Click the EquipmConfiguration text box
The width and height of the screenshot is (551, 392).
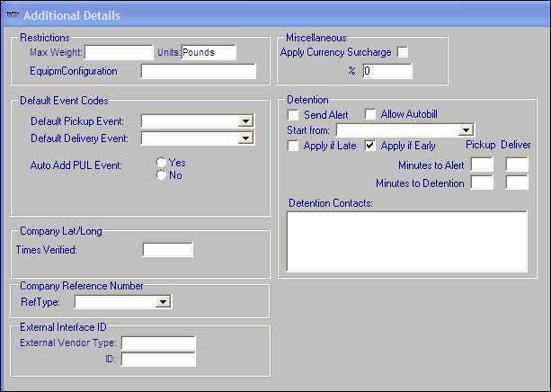[198, 71]
